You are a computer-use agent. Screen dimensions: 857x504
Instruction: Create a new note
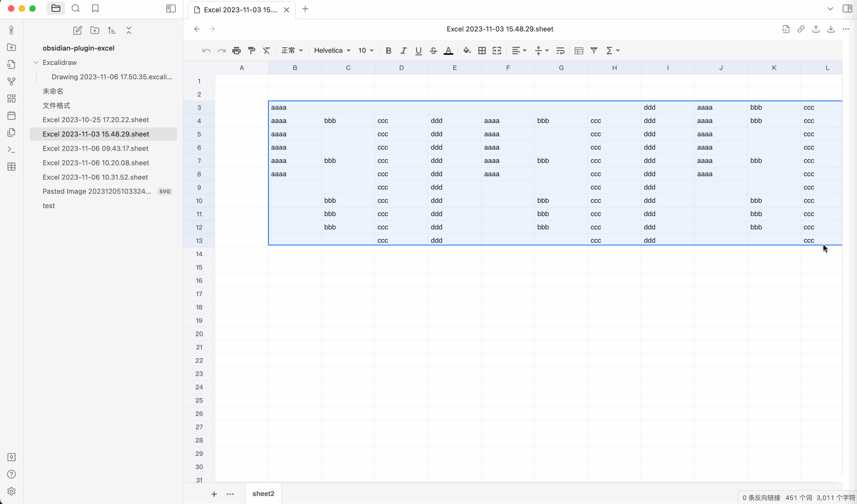78,30
